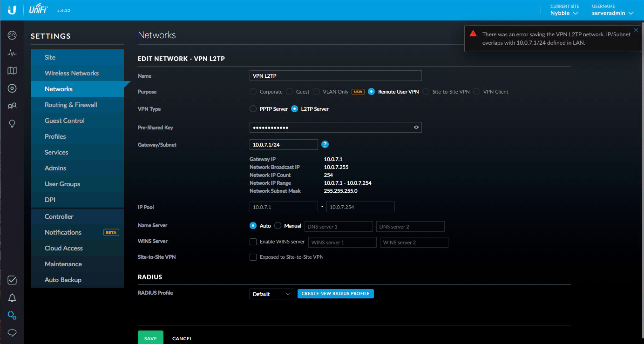
Task: Enable the WINS server checkbox
Action: [x=253, y=242]
